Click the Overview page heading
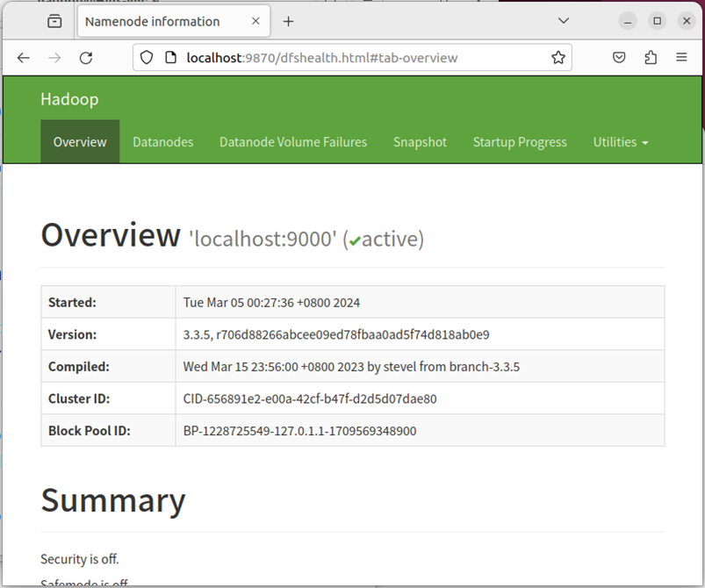705x588 pixels. (111, 235)
